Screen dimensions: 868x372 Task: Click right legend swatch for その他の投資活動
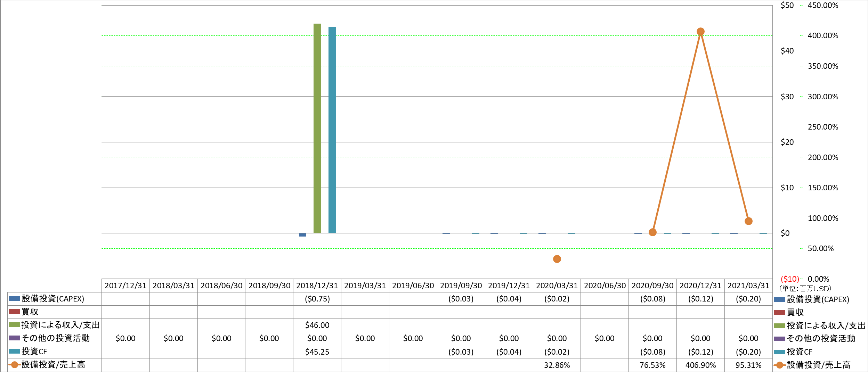point(780,339)
